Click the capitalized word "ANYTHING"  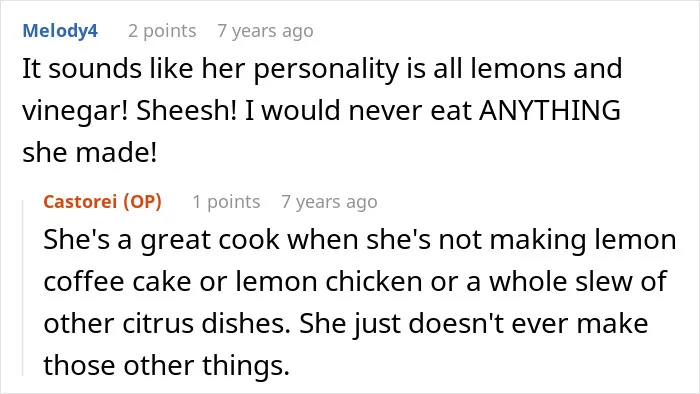click(550, 110)
